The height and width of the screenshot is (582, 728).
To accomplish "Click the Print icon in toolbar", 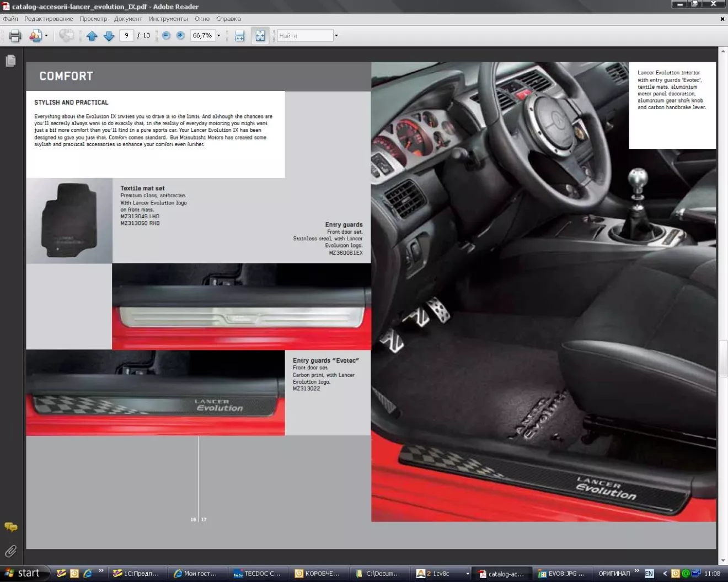I will click(x=15, y=36).
